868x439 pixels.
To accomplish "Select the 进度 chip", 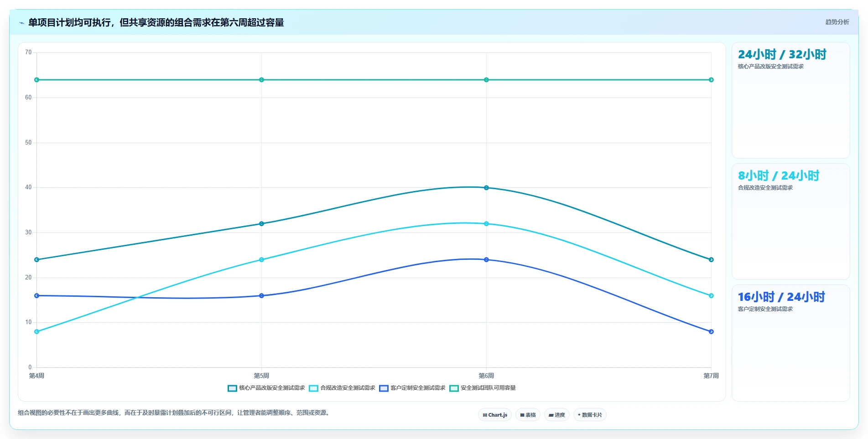I will click(x=556, y=415).
